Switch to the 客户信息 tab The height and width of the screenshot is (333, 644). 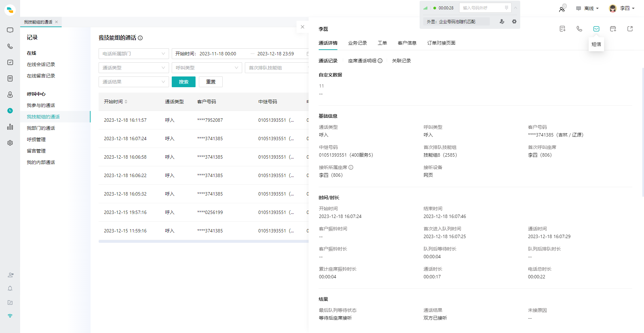pos(407,43)
